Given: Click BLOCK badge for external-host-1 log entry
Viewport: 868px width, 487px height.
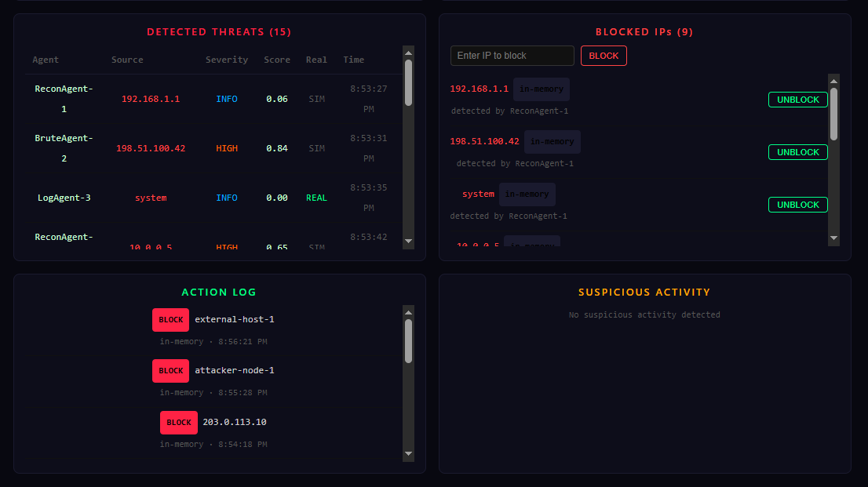Looking at the screenshot, I should (170, 320).
